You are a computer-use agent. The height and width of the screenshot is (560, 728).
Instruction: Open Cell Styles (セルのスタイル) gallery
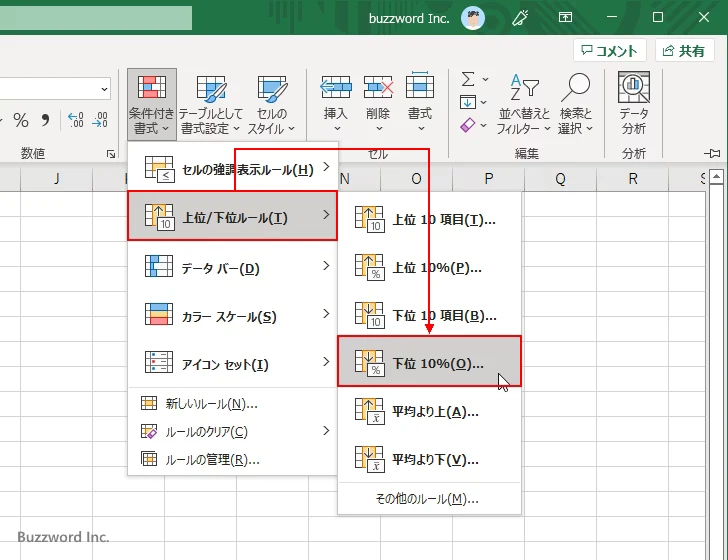coord(272,104)
